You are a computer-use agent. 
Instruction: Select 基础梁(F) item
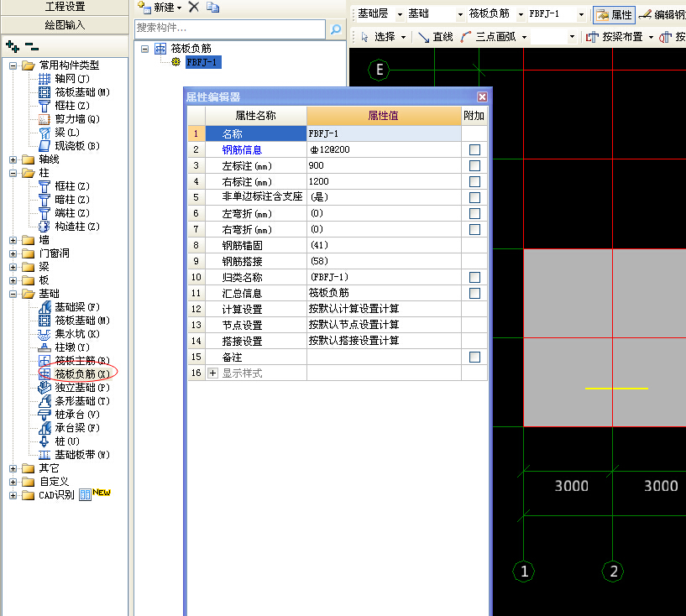pyautogui.click(x=69, y=307)
